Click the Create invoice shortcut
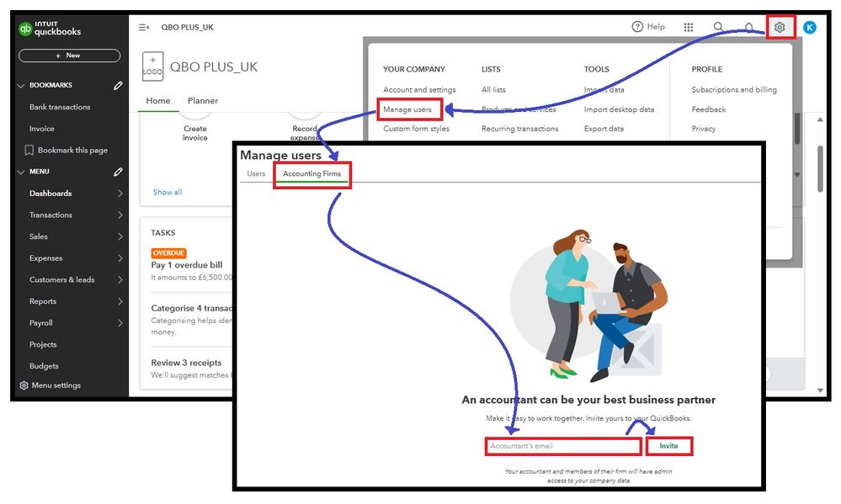841x504 pixels. (x=195, y=133)
